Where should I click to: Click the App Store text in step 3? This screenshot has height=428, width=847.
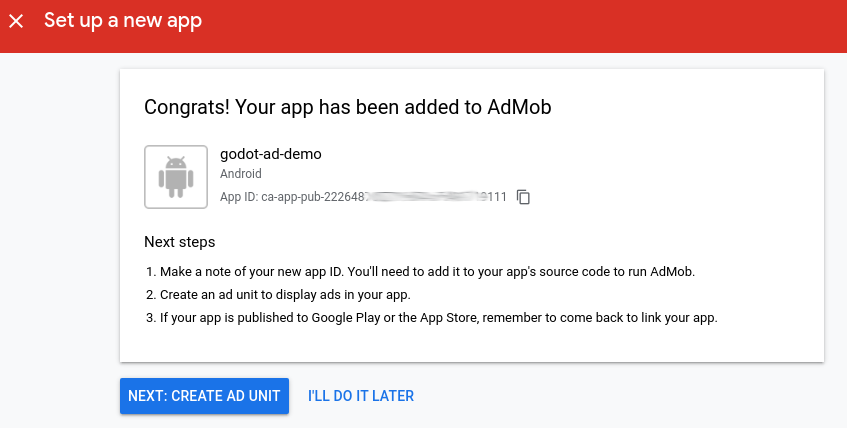click(449, 318)
